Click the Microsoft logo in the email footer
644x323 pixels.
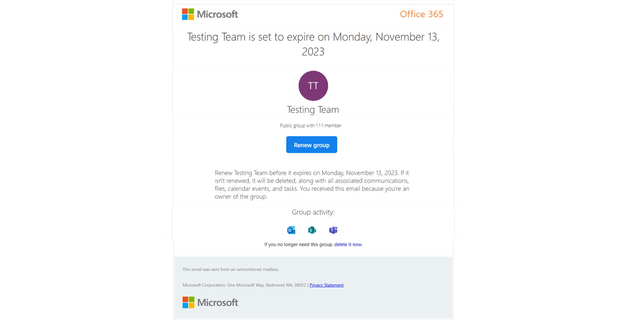tap(210, 302)
